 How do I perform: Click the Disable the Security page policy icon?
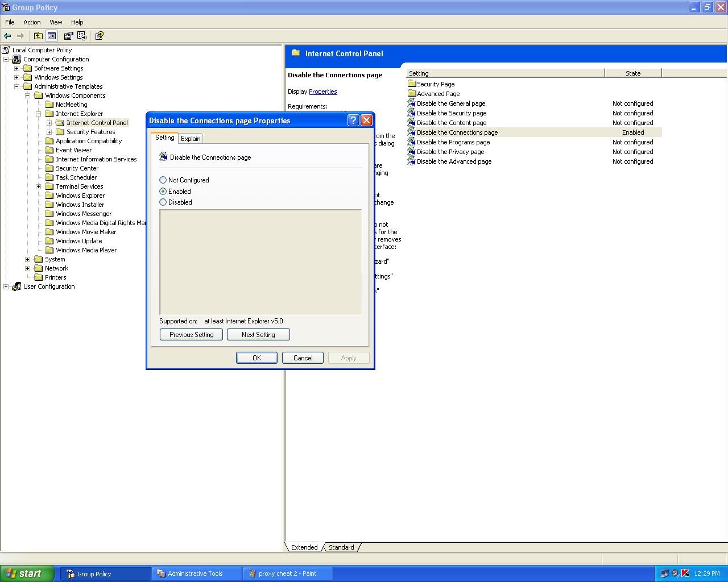tap(412, 113)
